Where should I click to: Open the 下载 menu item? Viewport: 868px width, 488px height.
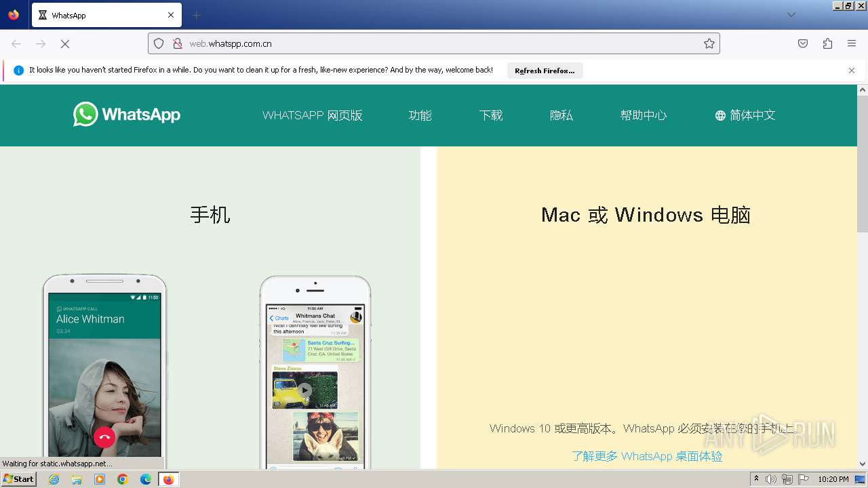(491, 115)
